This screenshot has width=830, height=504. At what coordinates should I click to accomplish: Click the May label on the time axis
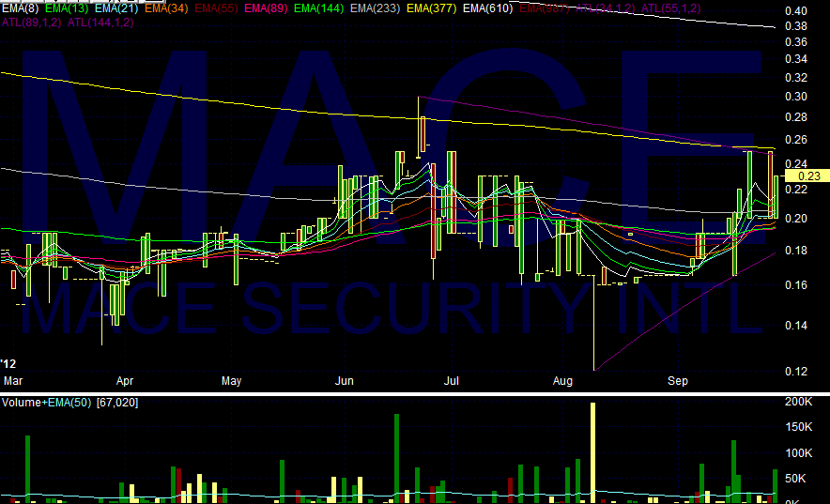point(231,381)
